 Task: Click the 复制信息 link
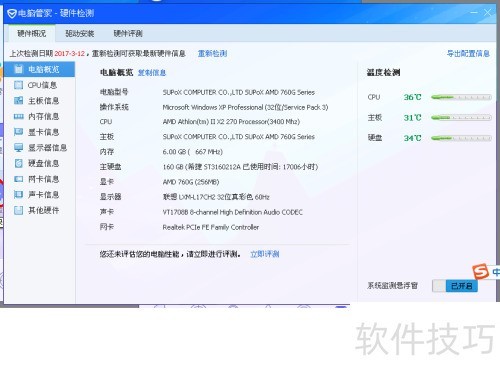[x=152, y=73]
